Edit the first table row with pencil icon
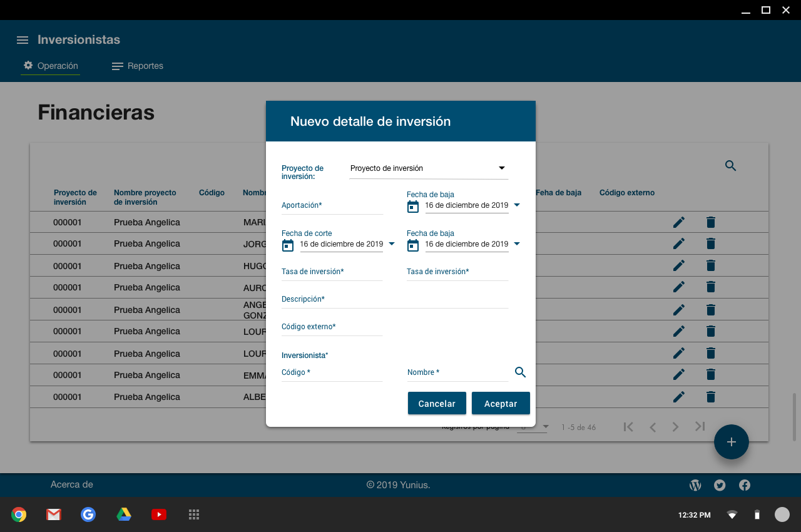This screenshot has width=801, height=532. click(x=679, y=222)
